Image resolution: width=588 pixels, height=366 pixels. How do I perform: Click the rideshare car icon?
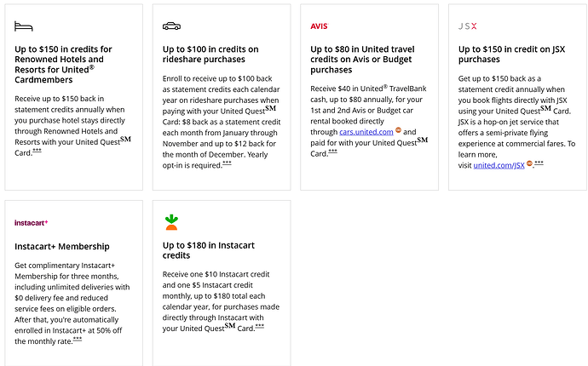click(171, 26)
